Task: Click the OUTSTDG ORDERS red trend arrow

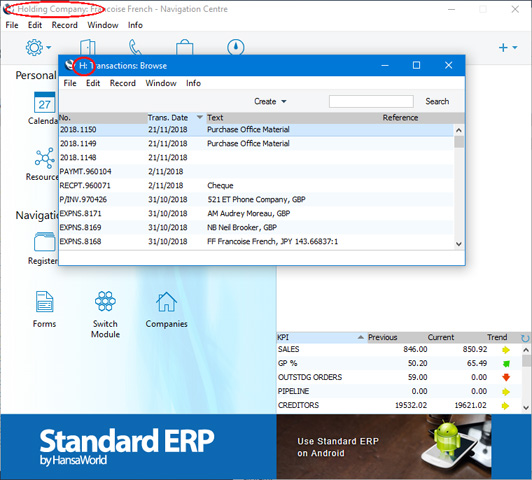Action: point(506,378)
